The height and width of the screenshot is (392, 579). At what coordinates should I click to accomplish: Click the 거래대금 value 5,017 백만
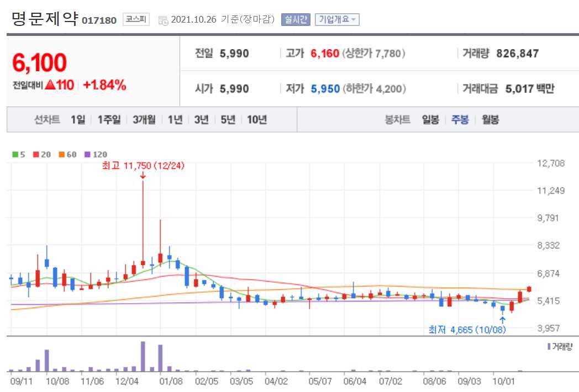click(x=530, y=88)
